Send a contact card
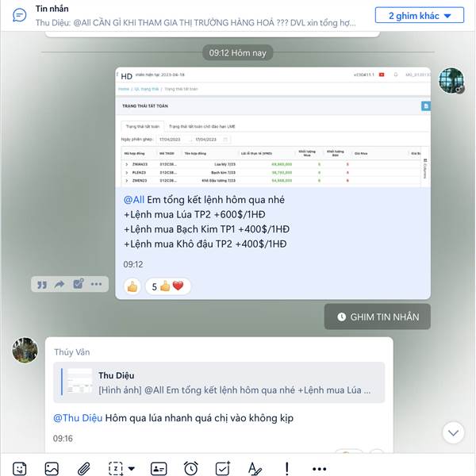Image resolution: width=476 pixels, height=476 pixels. (159, 468)
